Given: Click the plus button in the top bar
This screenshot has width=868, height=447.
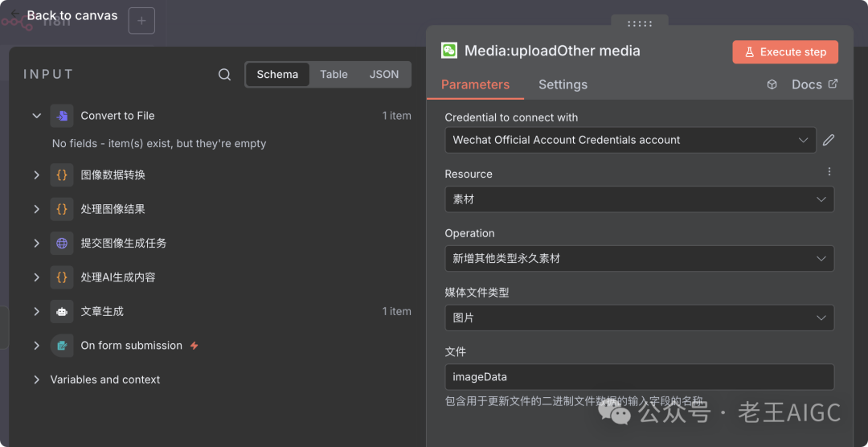Looking at the screenshot, I should pyautogui.click(x=141, y=21).
